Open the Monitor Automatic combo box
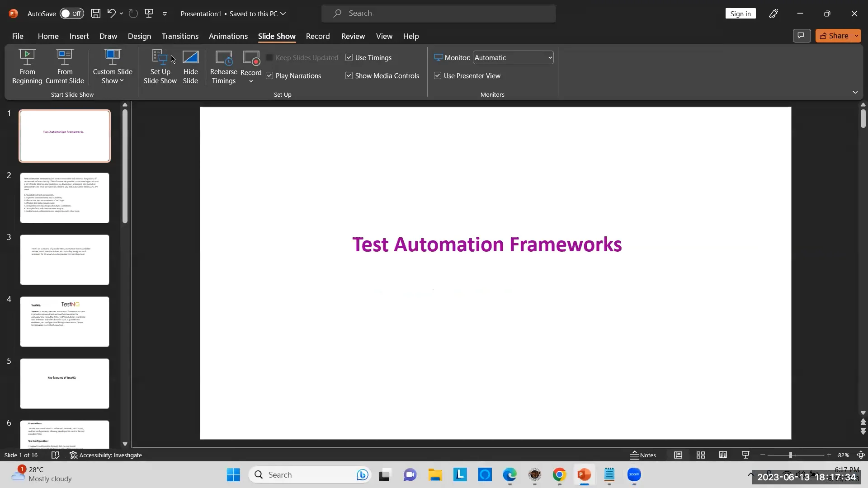 [513, 57]
